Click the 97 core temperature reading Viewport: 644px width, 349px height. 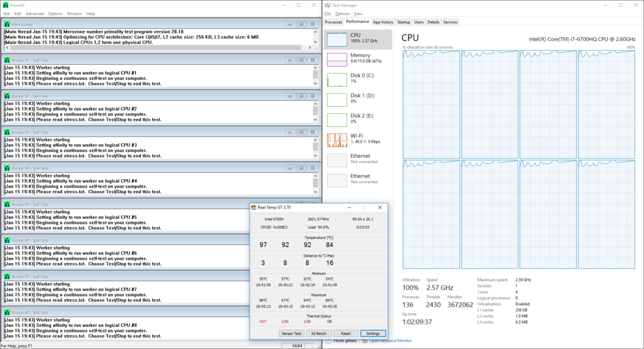(x=264, y=245)
